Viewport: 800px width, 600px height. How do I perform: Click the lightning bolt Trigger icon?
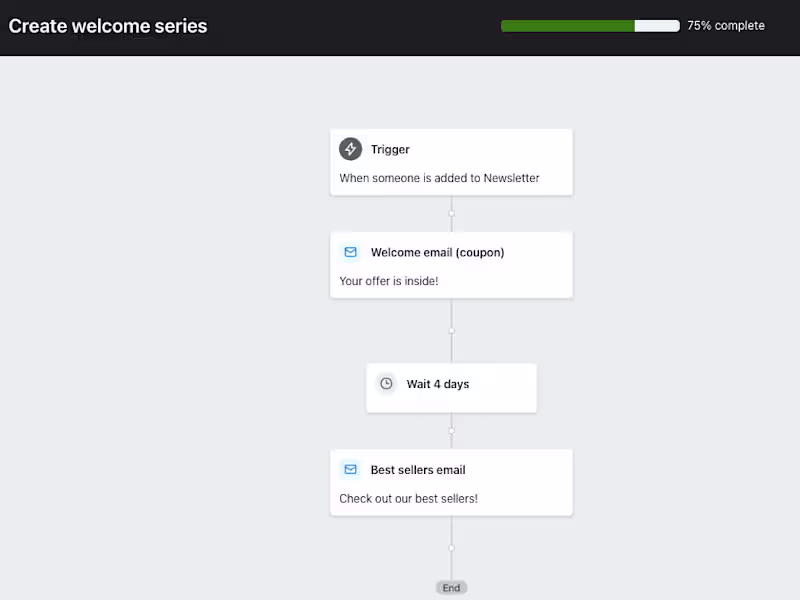[x=350, y=149]
